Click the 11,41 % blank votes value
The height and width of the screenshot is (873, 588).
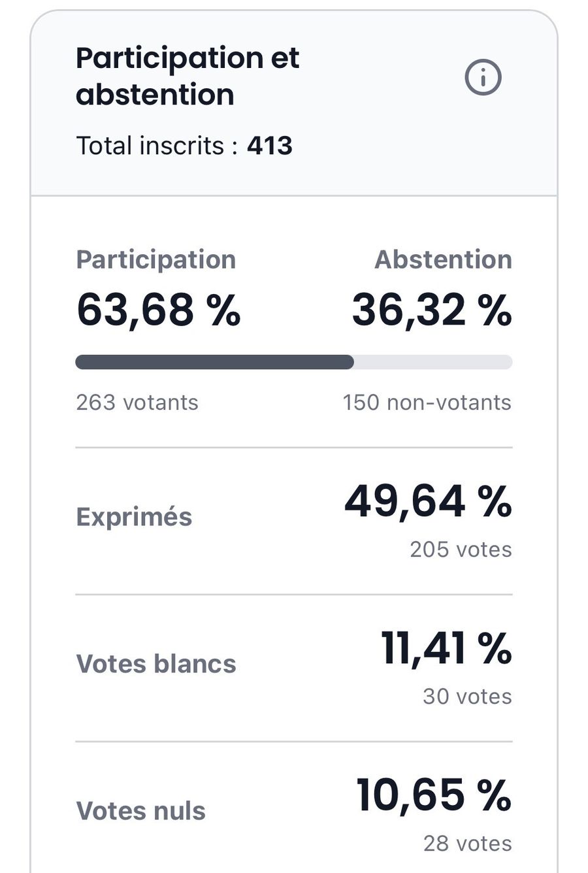point(446,648)
